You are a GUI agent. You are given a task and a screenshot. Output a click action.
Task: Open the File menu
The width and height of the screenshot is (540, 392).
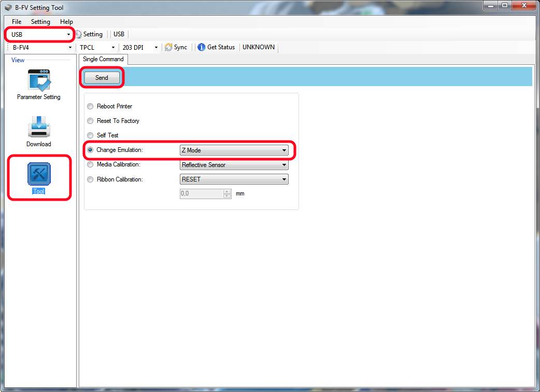pyautogui.click(x=17, y=21)
